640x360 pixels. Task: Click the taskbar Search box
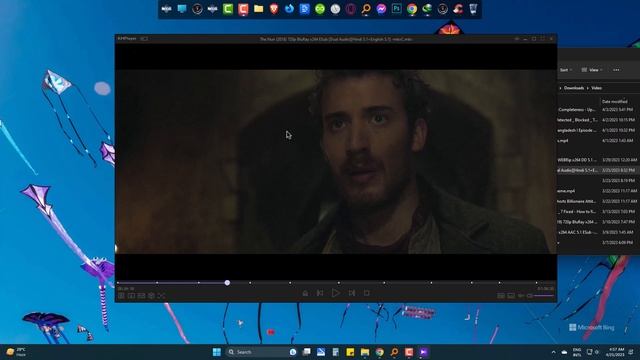tap(261, 352)
